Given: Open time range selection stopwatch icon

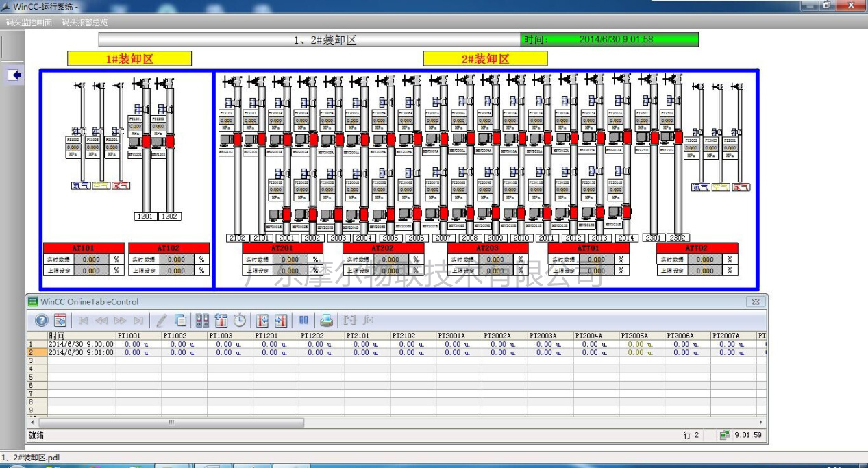Looking at the screenshot, I should point(239,320).
